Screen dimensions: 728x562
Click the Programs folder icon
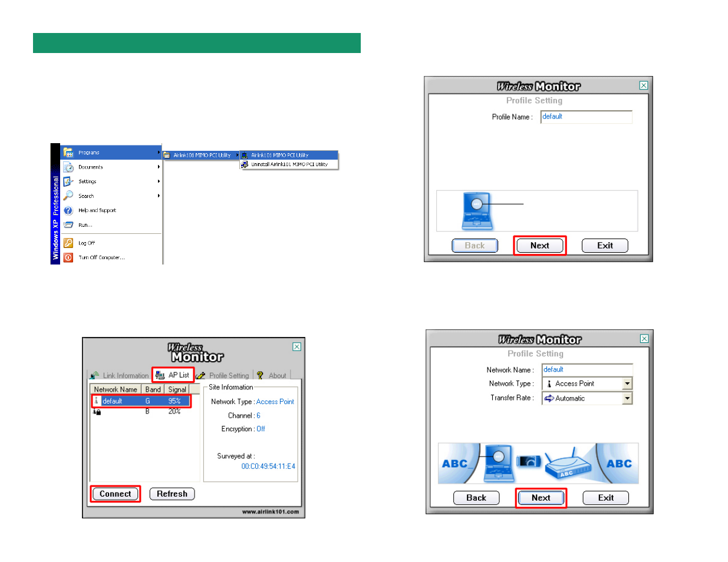point(68,153)
